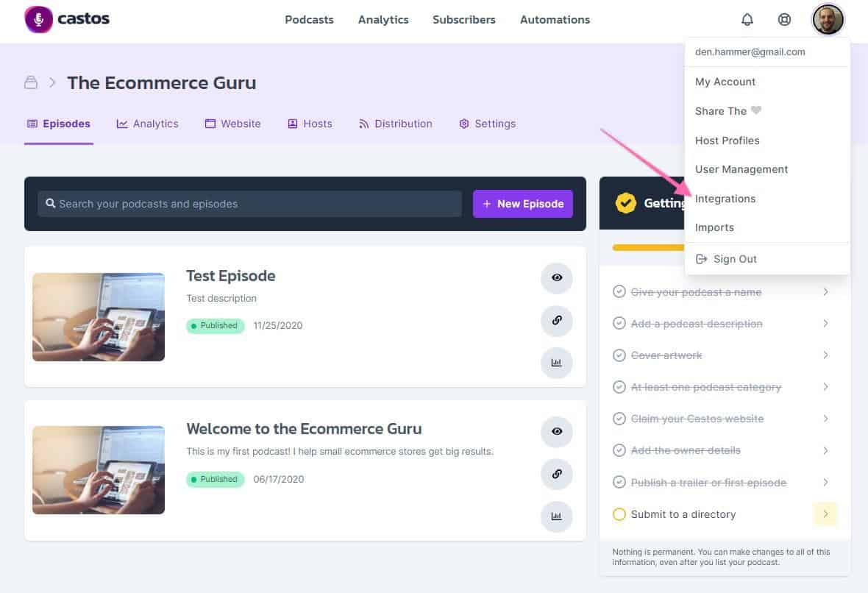Switch to the podcast Analytics tab
Screen dimensions: 868x593
click(147, 124)
